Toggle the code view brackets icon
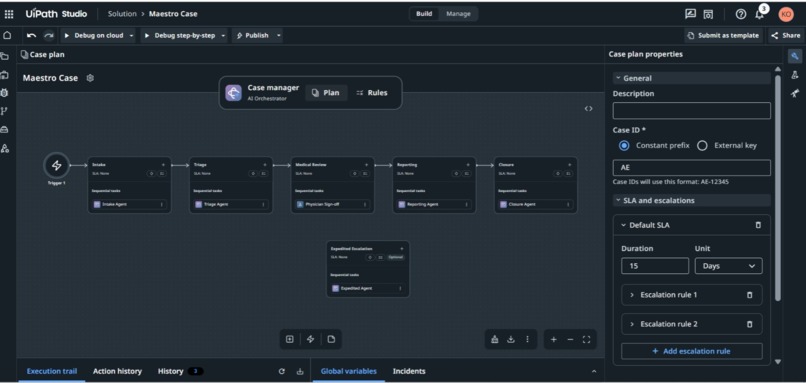The image size is (806, 383). (x=589, y=108)
